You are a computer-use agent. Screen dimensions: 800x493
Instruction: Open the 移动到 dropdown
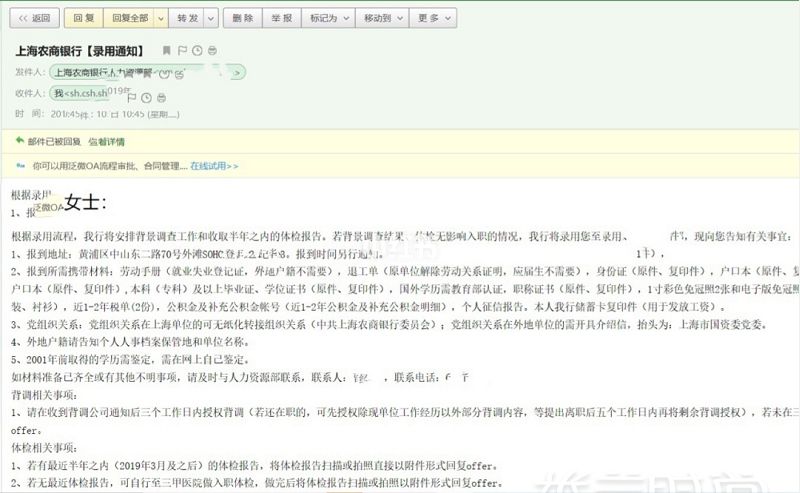pos(383,18)
